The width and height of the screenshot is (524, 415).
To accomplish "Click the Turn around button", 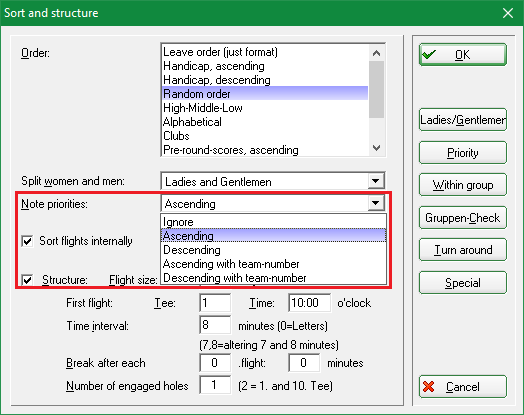I will pyautogui.click(x=463, y=250).
